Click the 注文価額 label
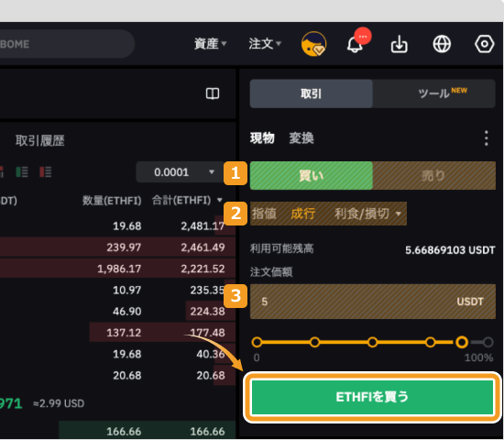Screen dimensions: 504x440 coord(271,272)
